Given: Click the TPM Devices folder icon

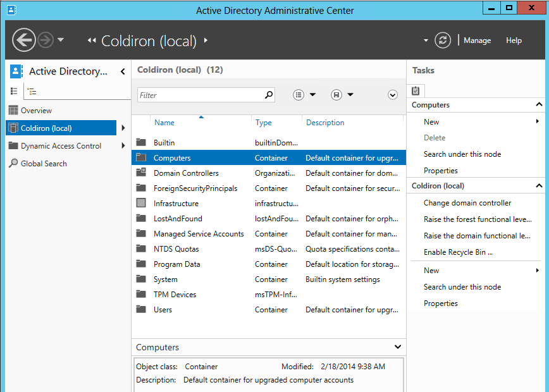Looking at the screenshot, I should click(141, 294).
